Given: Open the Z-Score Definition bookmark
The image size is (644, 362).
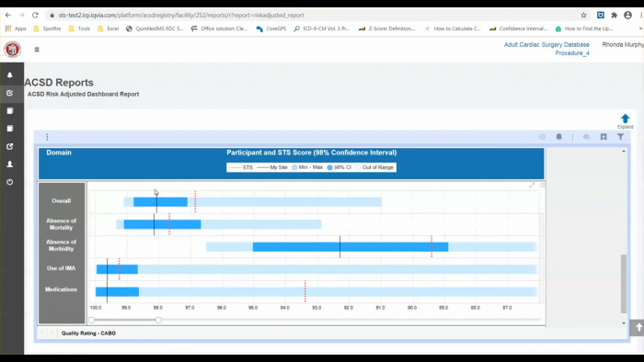Looking at the screenshot, I should tap(387, 28).
